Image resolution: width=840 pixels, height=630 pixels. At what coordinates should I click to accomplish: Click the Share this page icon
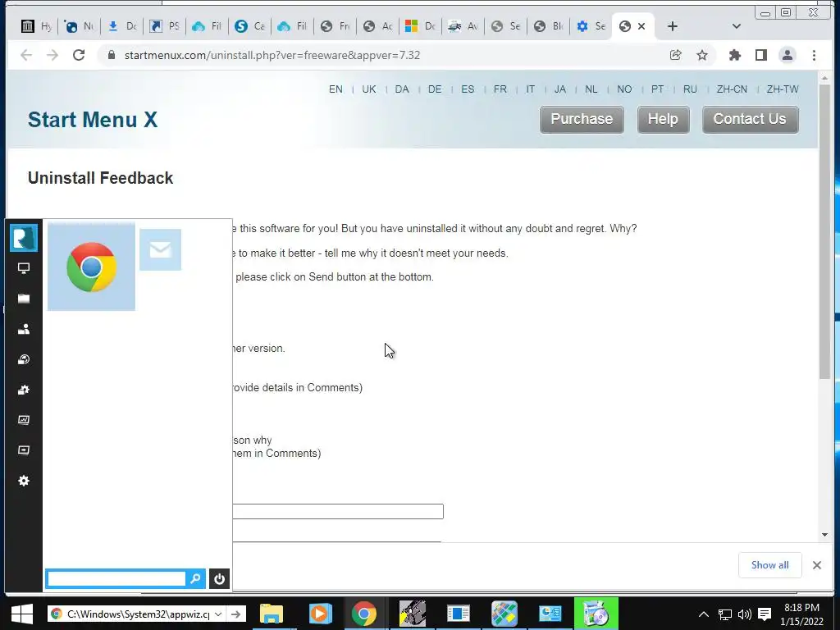[676, 55]
